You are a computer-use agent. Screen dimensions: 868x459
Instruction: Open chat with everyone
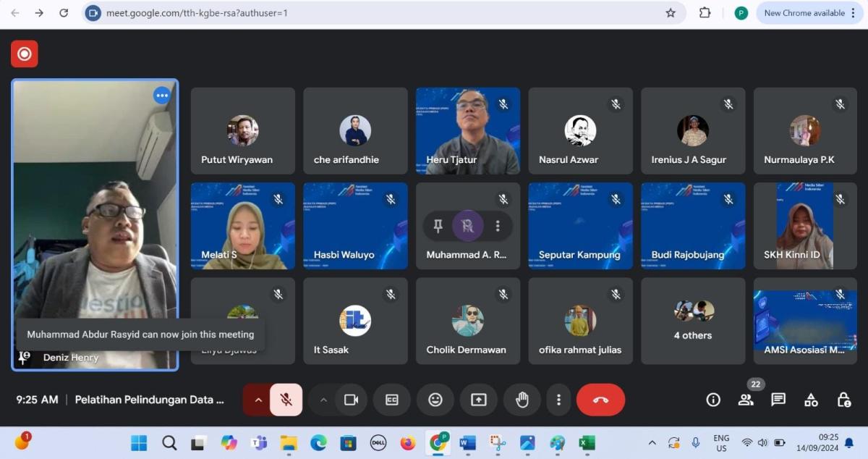778,400
